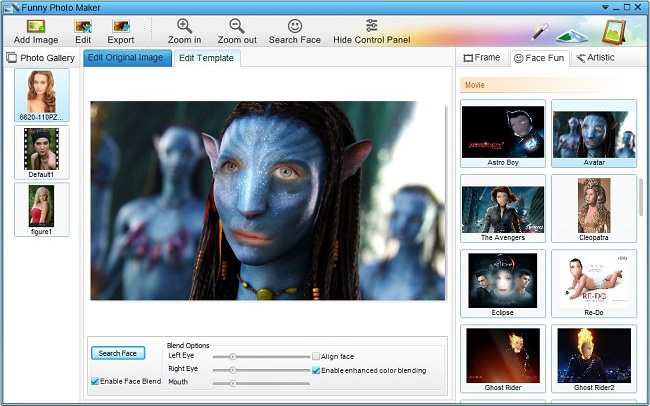This screenshot has width=650, height=406.
Task: Choose The Avengers template
Action: click(x=503, y=208)
